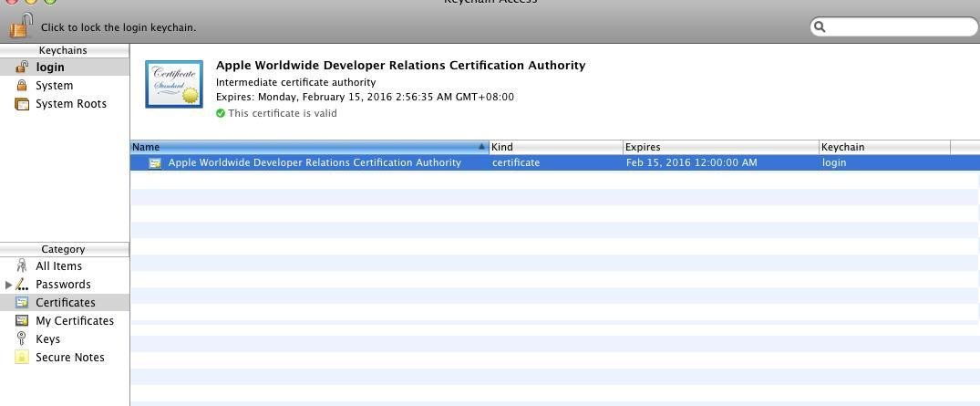Click the Keychains section header
Image resolution: width=980 pixels, height=406 pixels.
(63, 50)
